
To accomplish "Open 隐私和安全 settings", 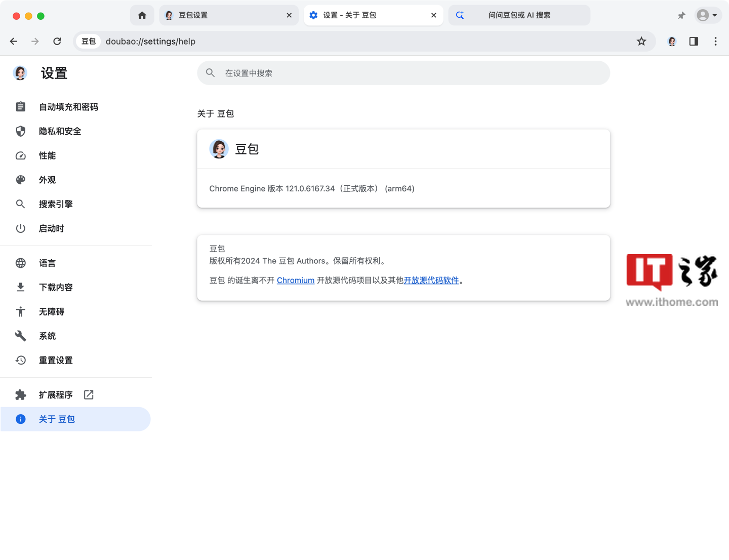I will [x=76, y=131].
